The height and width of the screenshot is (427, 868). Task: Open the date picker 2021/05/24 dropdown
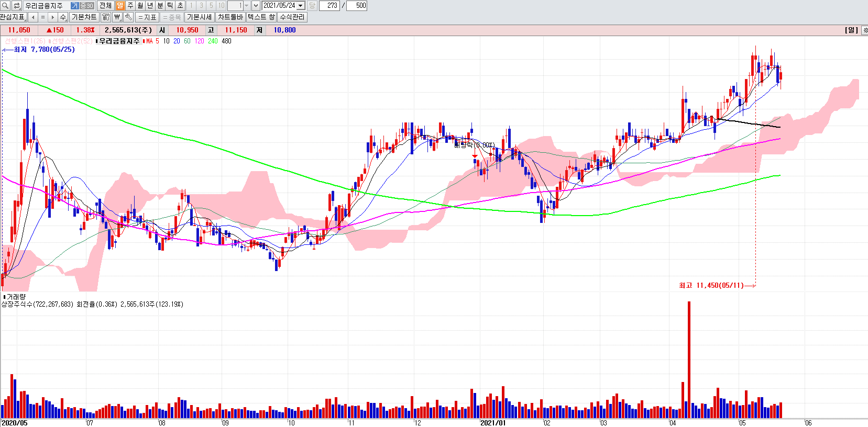[x=301, y=5]
